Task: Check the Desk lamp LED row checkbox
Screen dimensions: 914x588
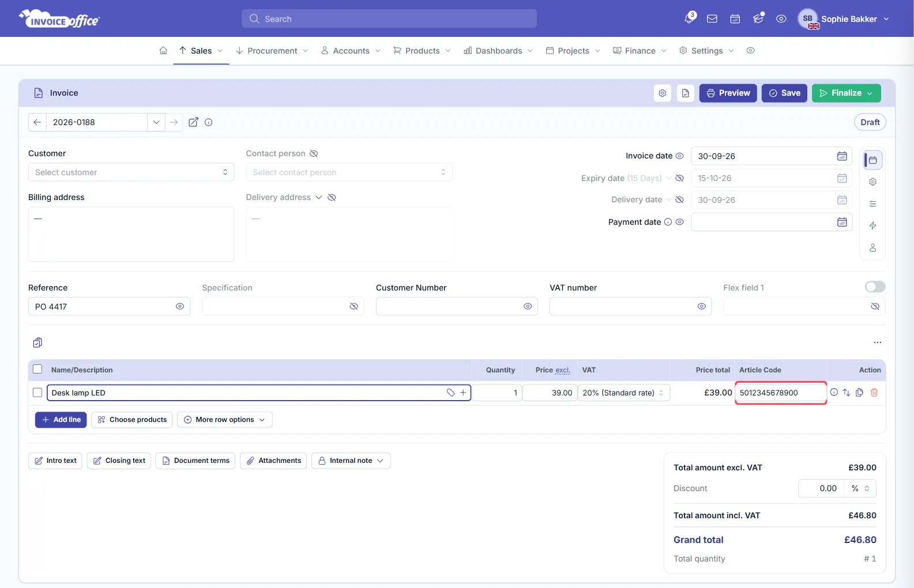Action: point(37,393)
